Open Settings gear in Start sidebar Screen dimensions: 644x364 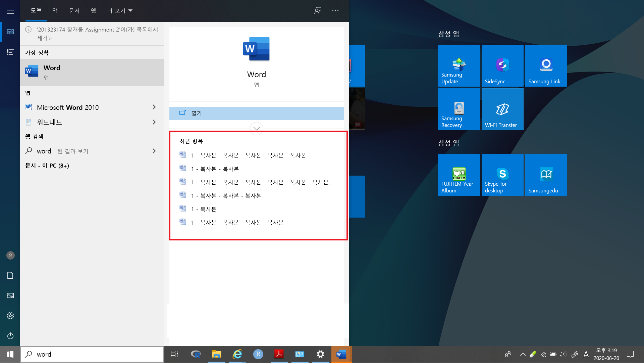click(10, 316)
